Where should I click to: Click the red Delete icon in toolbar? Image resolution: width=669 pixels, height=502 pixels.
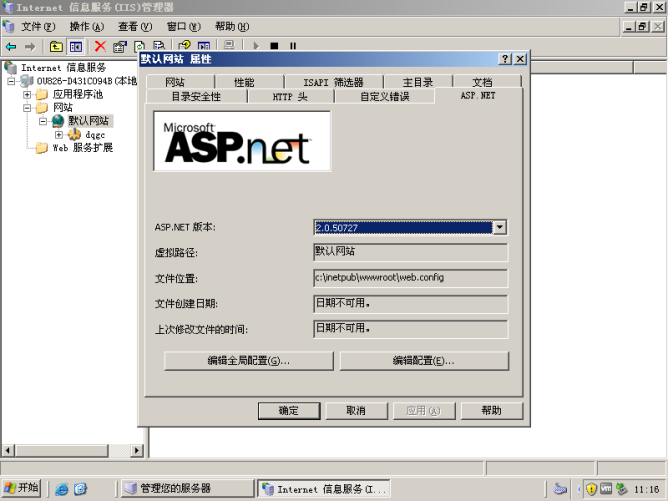100,46
